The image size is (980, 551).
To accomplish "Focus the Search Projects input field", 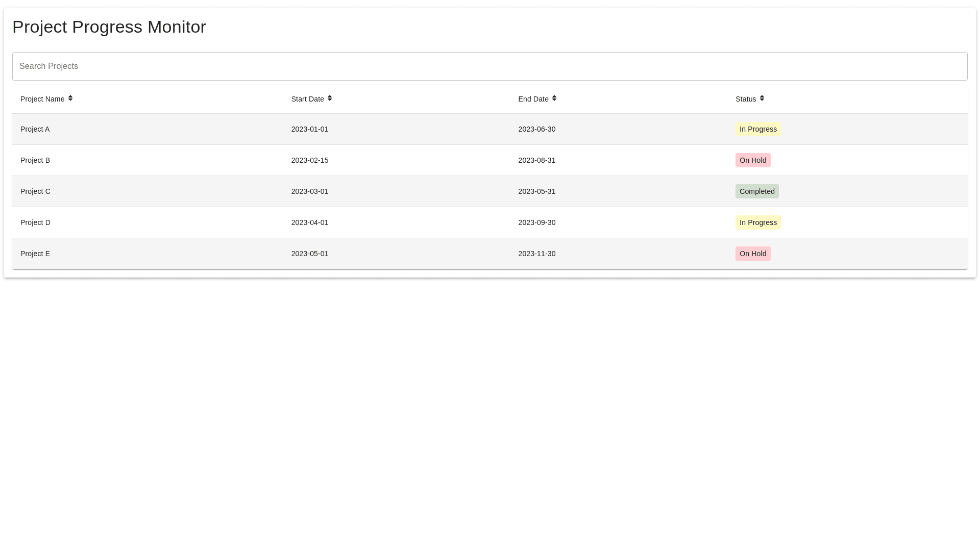I will 489,66.
